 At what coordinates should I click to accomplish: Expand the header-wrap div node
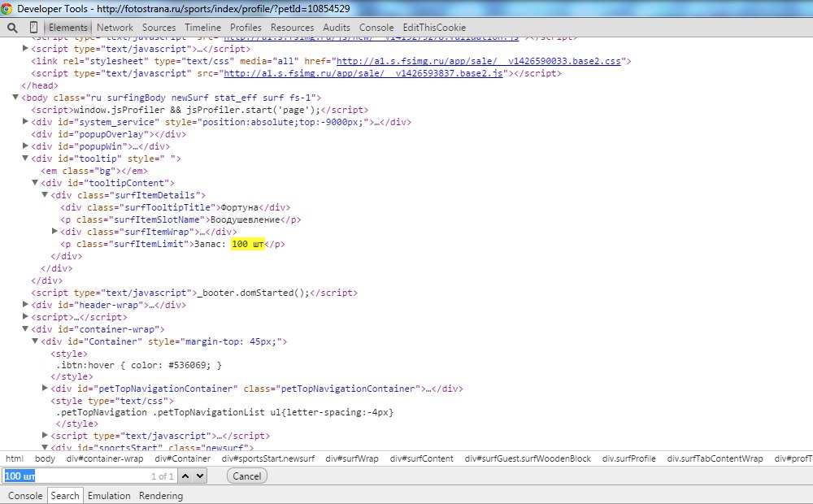click(25, 304)
